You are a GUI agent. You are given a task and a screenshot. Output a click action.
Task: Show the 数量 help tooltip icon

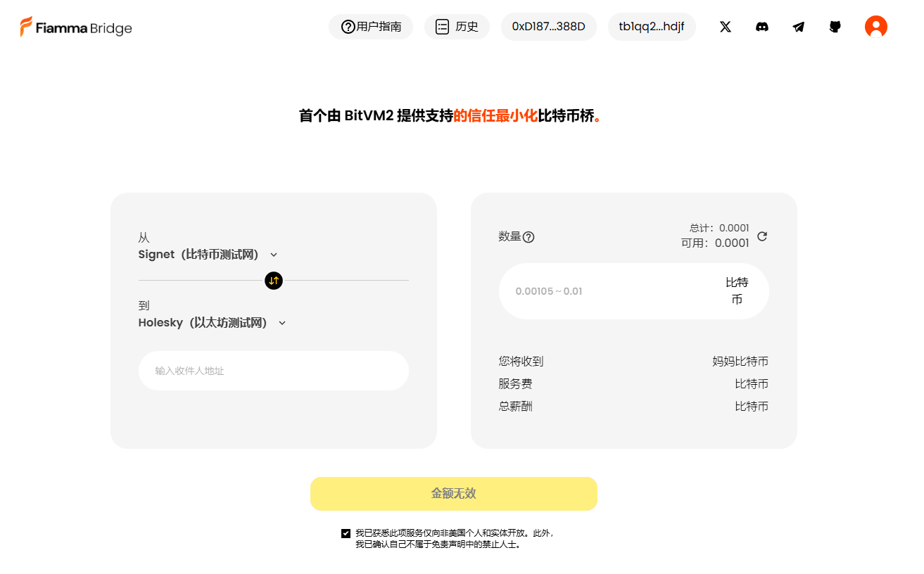[x=529, y=237]
